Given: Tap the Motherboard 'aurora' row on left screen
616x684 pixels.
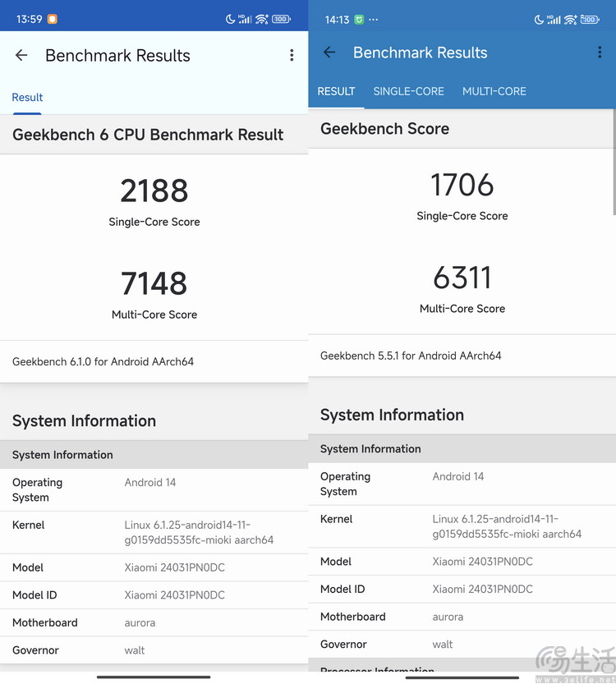Looking at the screenshot, I should (x=154, y=622).
